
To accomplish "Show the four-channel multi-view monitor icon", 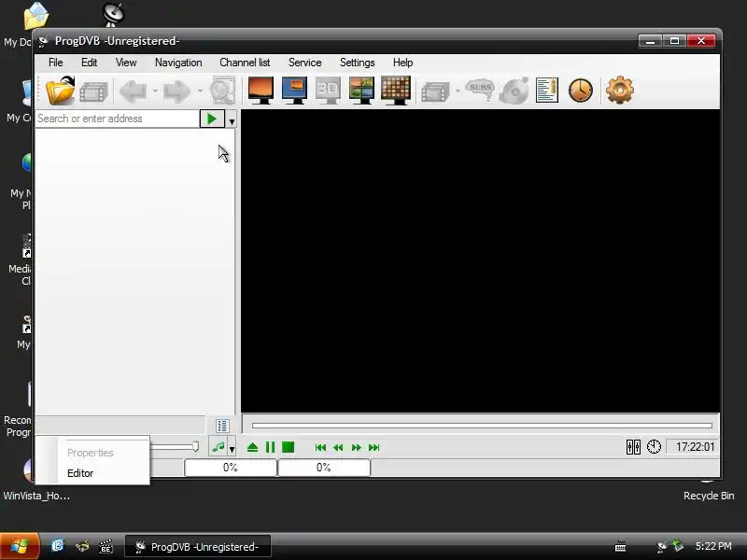I will (x=361, y=90).
